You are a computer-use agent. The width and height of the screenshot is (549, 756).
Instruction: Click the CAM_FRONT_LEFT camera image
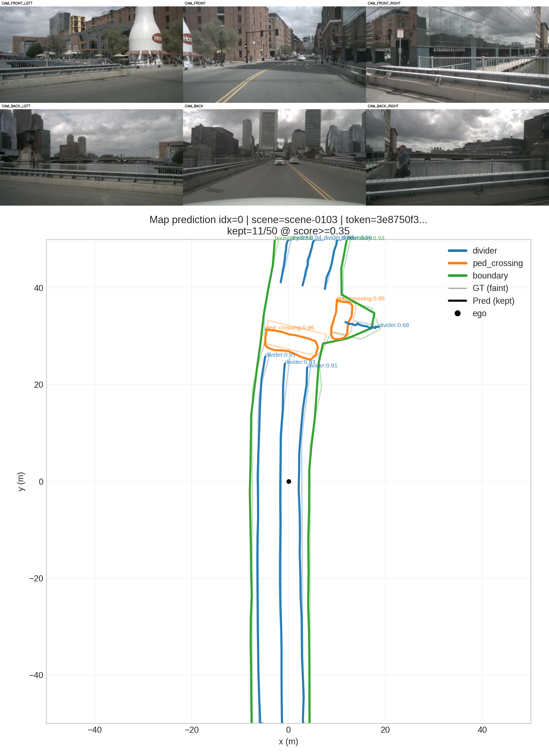pos(91,54)
